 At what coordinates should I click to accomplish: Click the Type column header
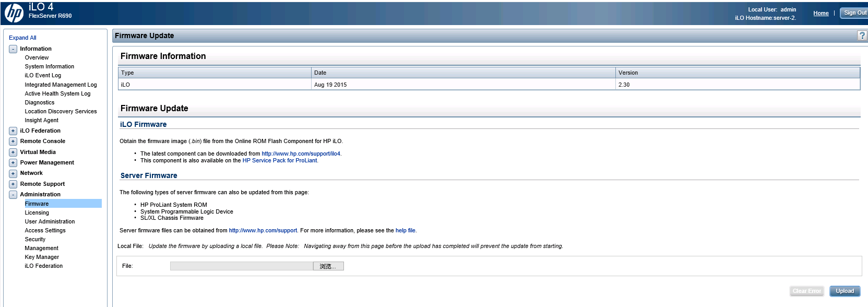215,73
